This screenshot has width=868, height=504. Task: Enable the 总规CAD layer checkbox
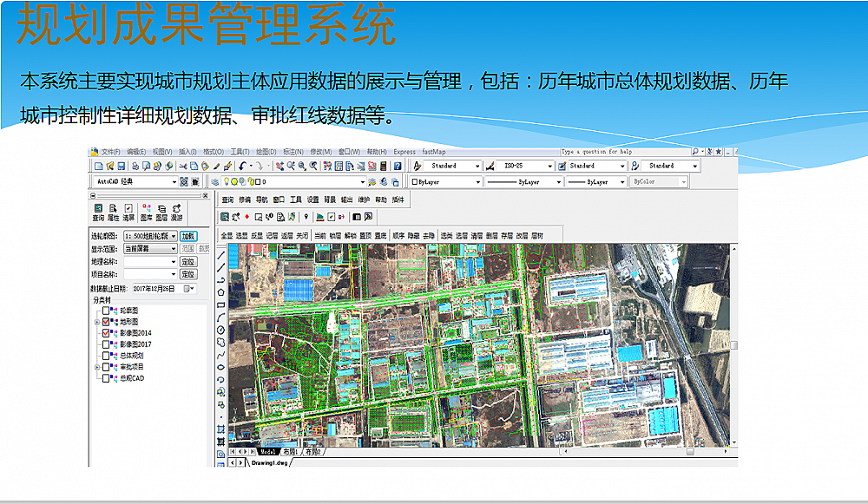107,378
